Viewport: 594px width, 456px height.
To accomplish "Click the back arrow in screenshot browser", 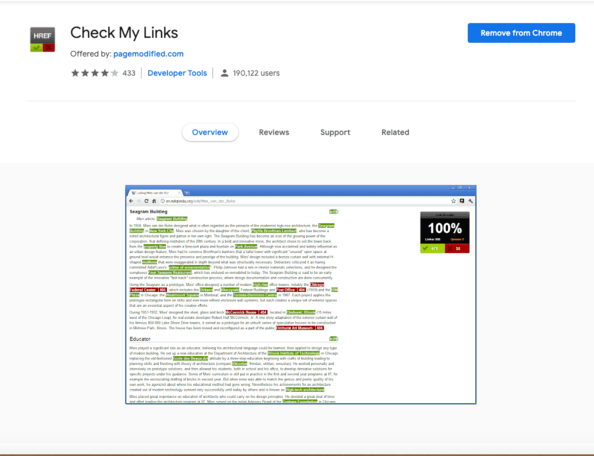I will [x=131, y=201].
